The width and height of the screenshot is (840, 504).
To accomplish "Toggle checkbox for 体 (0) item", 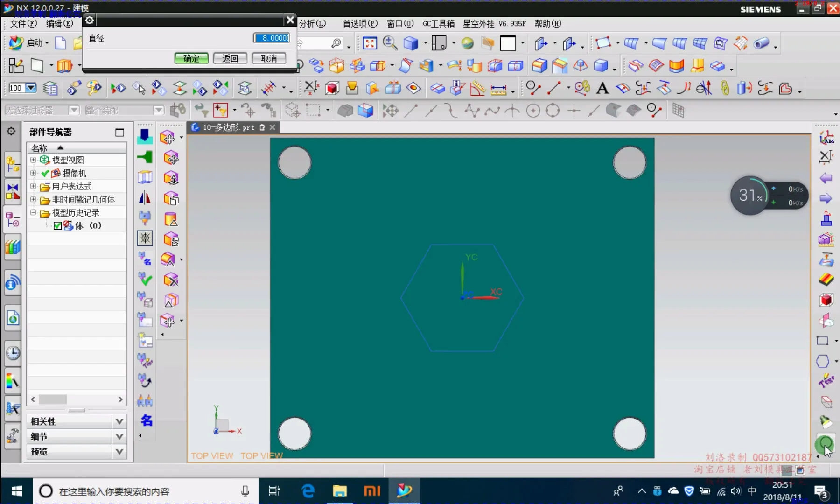I will click(x=58, y=226).
